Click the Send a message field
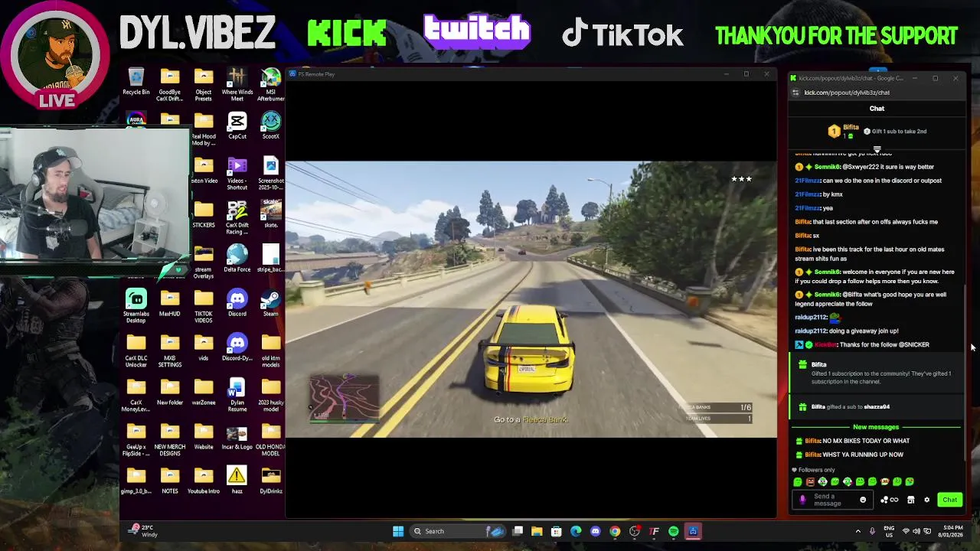 click(834, 500)
